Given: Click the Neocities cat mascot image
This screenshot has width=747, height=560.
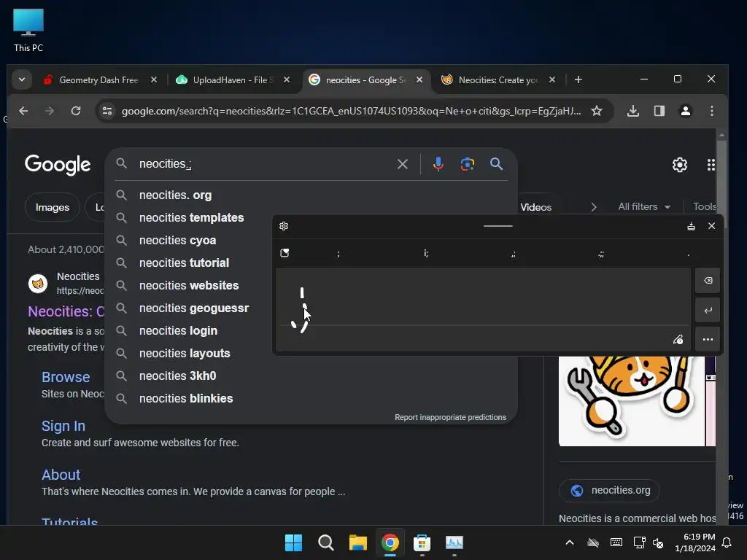Looking at the screenshot, I should click(x=632, y=401).
